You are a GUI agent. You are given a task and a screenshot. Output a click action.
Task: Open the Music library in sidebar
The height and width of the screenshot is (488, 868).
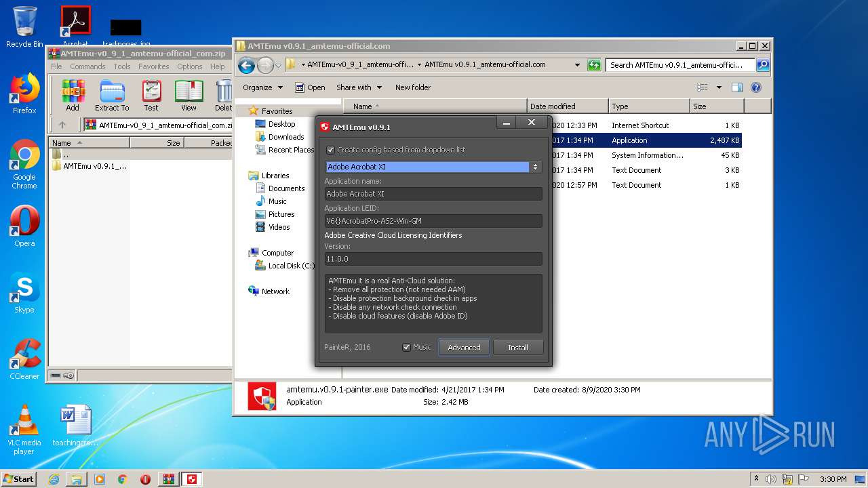[x=271, y=201]
